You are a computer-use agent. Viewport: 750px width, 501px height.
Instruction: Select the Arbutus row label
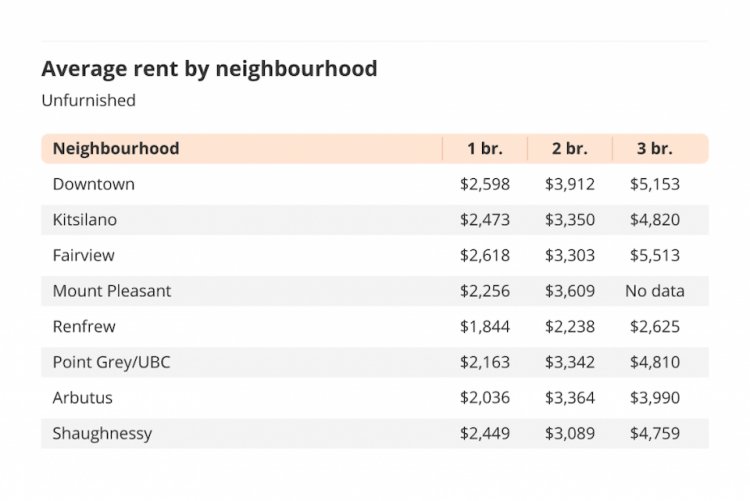83,398
